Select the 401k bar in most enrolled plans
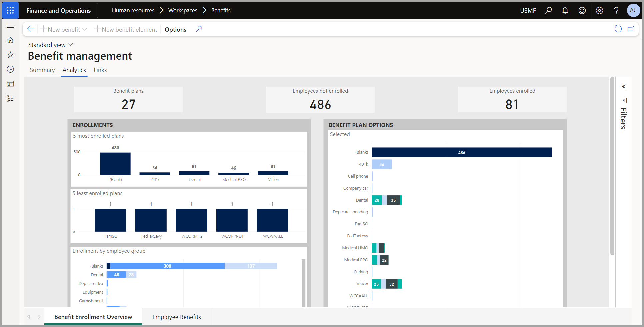Screen dimensions: 644x327 click(x=155, y=173)
